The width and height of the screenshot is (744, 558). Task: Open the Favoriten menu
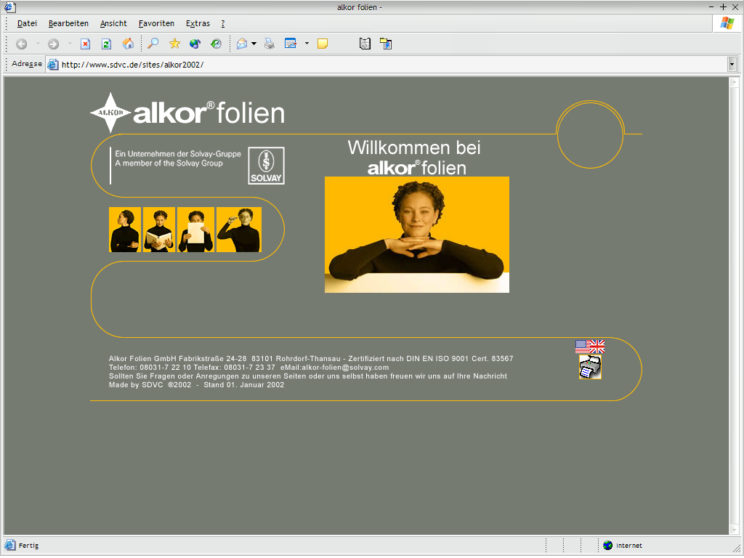coord(157,23)
